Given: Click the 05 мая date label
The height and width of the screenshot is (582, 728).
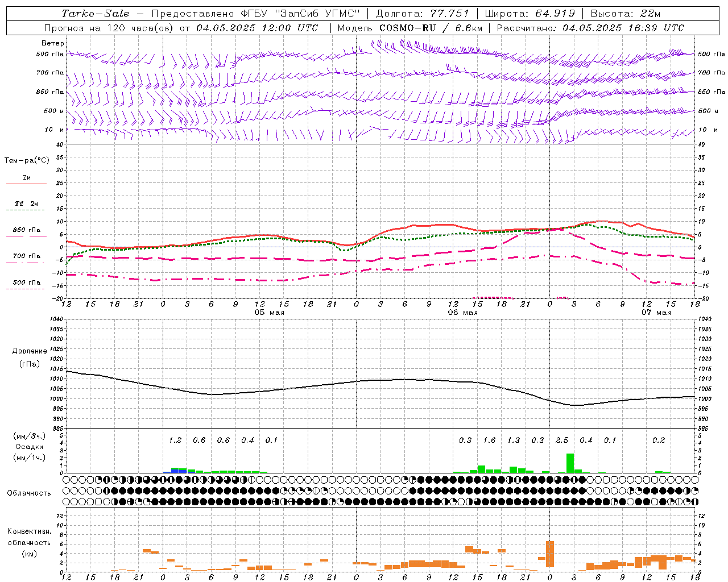Looking at the screenshot, I should 270,313.
